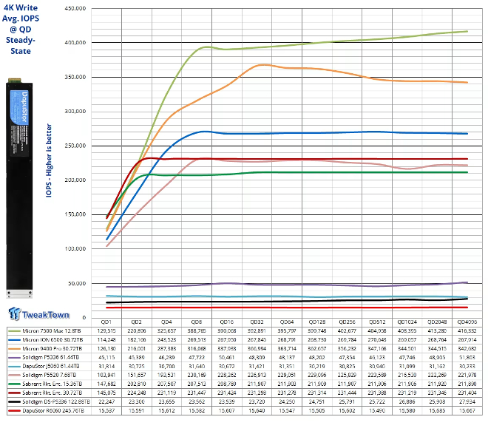
Task: Click the Micron 7500 Max QD2 cell '220,806'
Action: [x=136, y=331]
